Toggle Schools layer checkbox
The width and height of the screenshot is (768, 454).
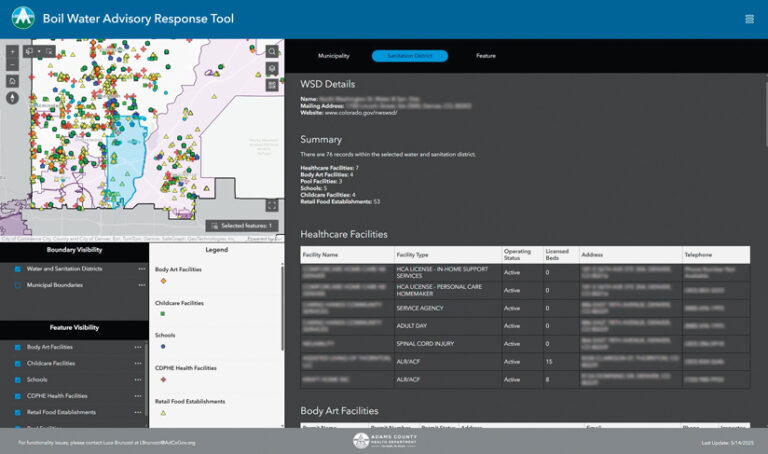point(18,380)
